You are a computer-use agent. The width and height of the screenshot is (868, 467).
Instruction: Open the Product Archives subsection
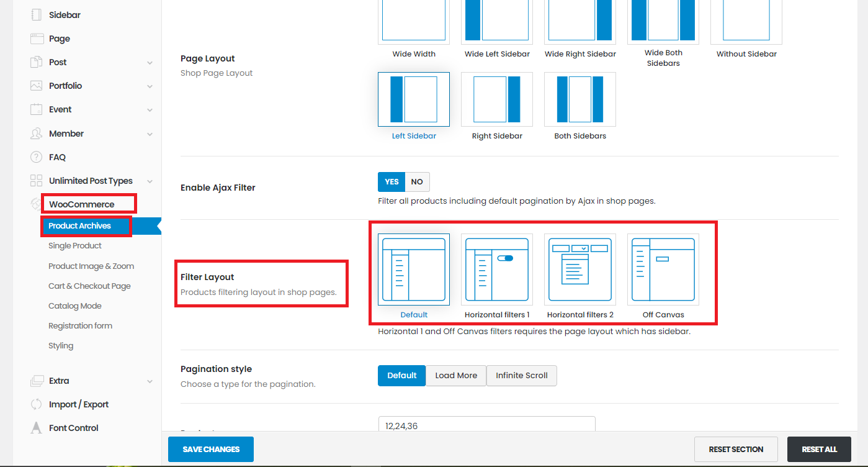click(80, 226)
